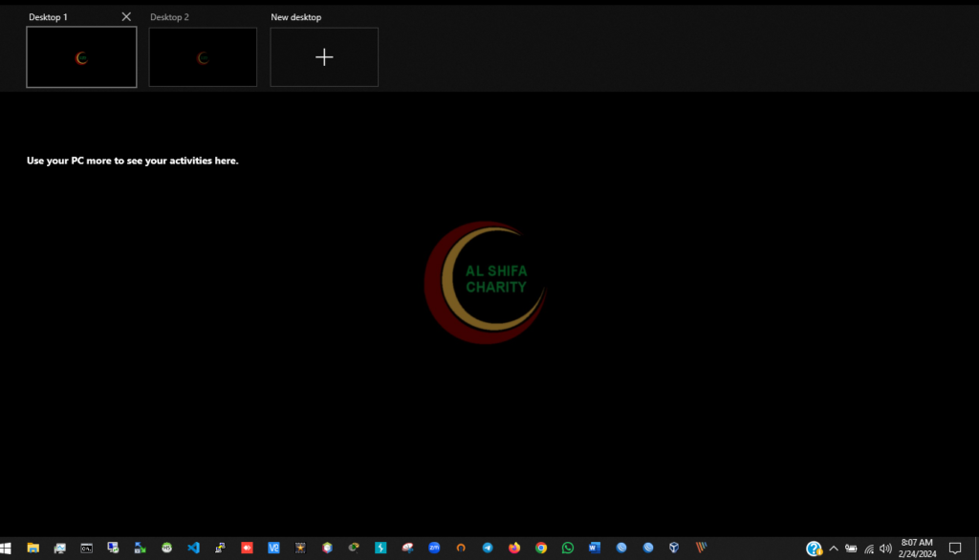The width and height of the screenshot is (979, 560).
Task: Open Visual Studio Code from taskbar
Action: [x=193, y=548]
